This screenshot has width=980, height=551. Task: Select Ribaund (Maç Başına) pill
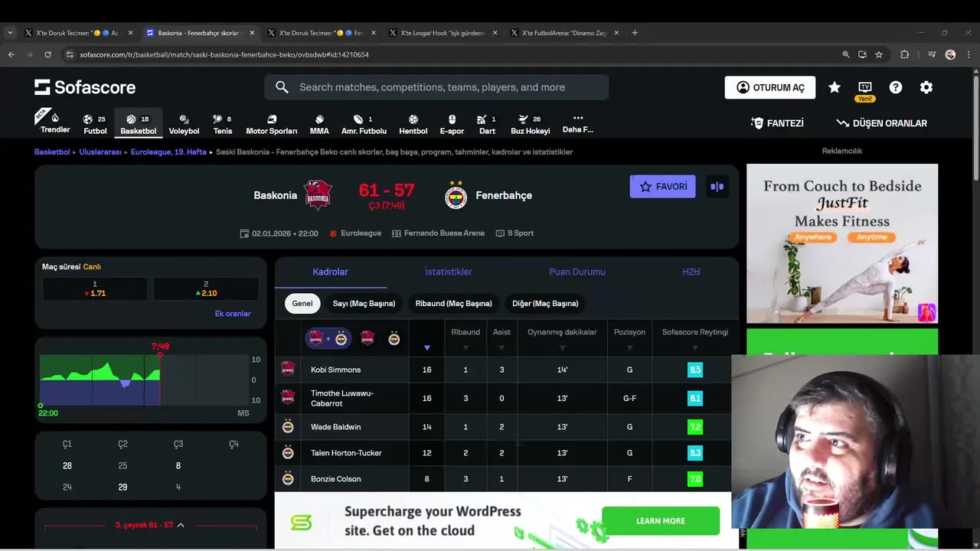453,304
